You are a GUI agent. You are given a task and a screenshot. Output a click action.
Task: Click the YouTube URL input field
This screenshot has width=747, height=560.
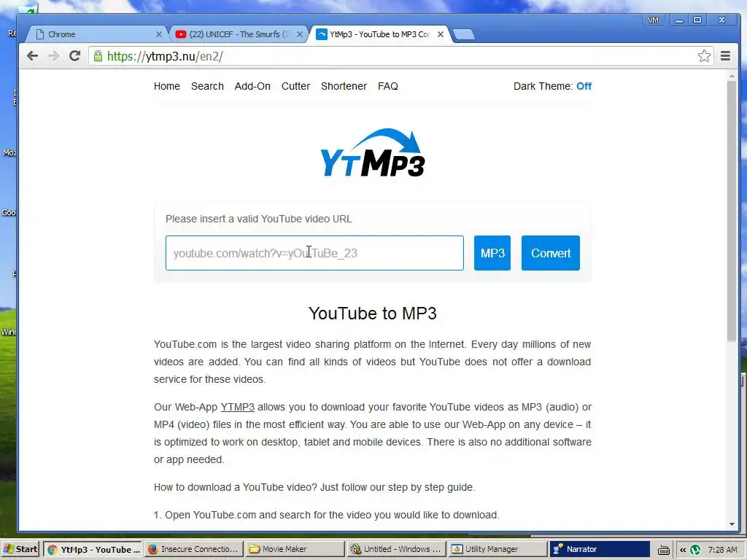pos(314,253)
